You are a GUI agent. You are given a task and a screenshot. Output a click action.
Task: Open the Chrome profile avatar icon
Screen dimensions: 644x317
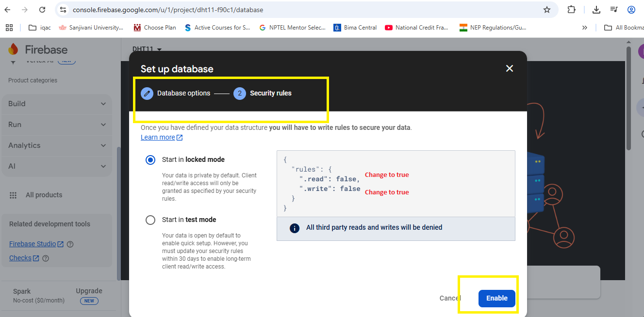click(x=631, y=10)
